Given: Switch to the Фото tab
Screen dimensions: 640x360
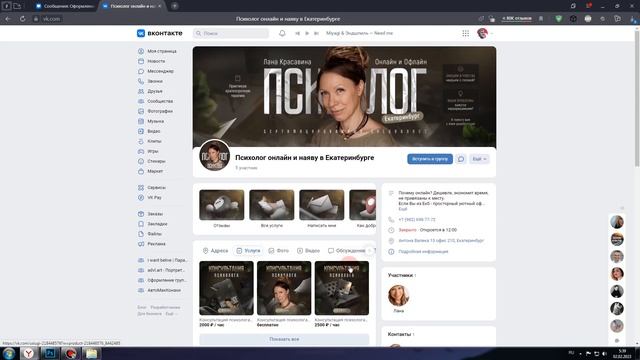Looking at the screenshot, I should click(278, 251).
